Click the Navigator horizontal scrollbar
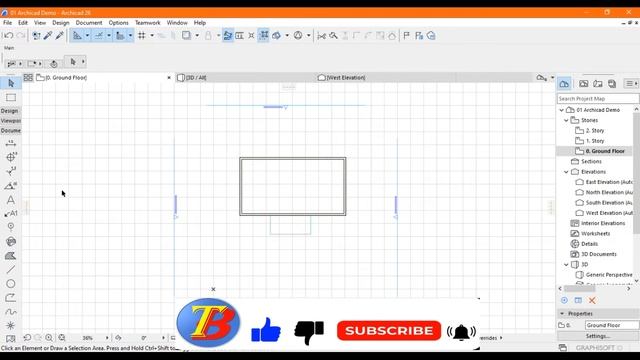This screenshot has height=360, width=640. coord(580,289)
